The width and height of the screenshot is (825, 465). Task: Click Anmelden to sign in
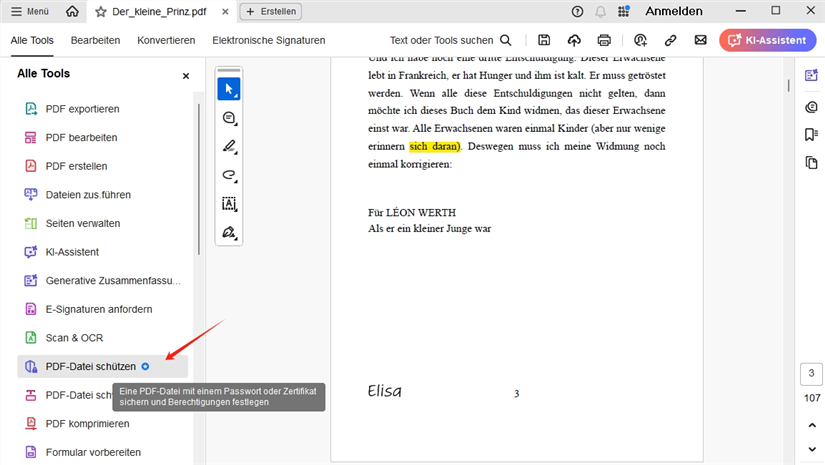point(673,11)
